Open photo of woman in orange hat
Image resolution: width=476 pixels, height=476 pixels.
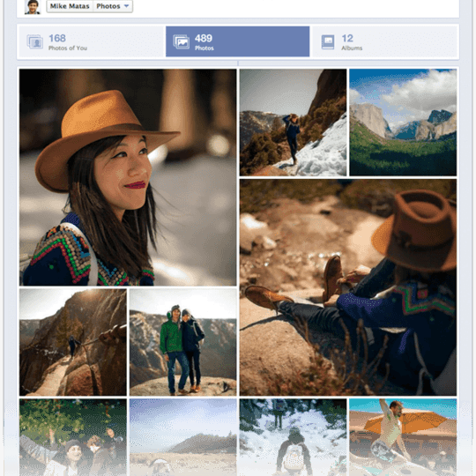coord(128,177)
